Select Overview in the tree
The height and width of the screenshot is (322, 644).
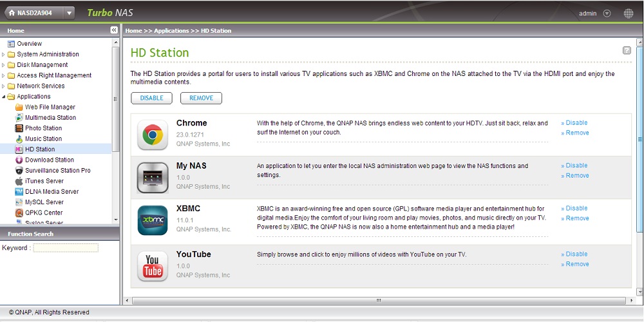coord(29,44)
